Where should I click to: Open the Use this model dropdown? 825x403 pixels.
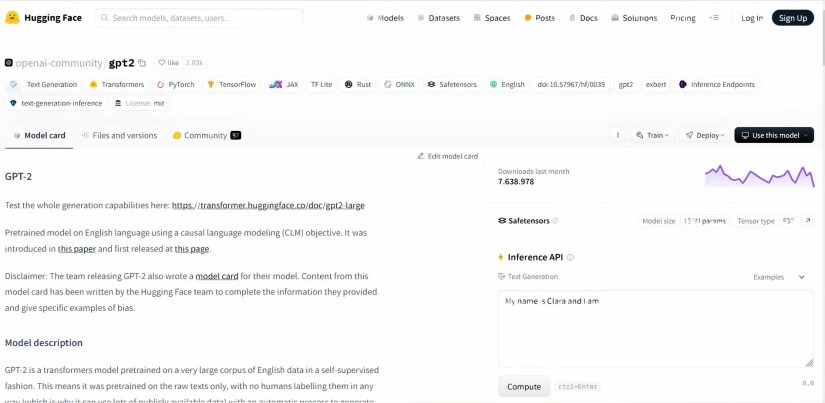point(774,135)
